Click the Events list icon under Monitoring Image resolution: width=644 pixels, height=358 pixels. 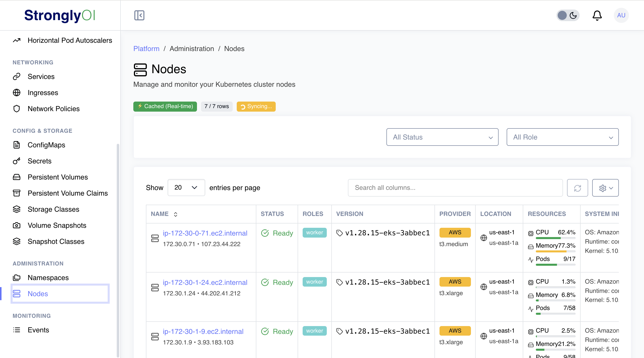(x=17, y=330)
